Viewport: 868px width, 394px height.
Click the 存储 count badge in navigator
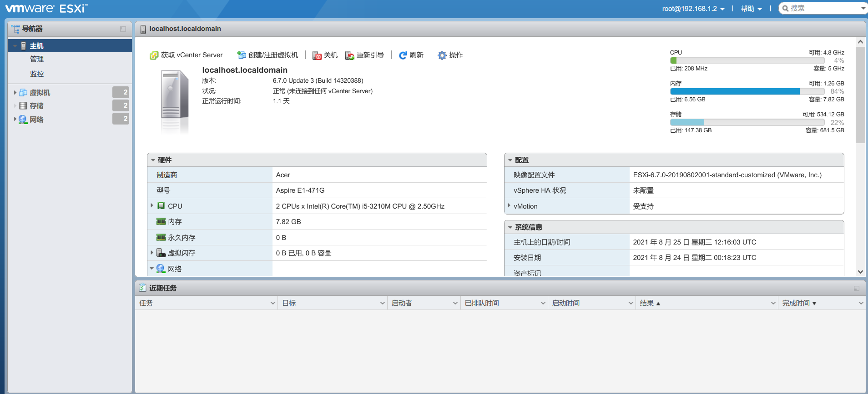click(x=121, y=105)
